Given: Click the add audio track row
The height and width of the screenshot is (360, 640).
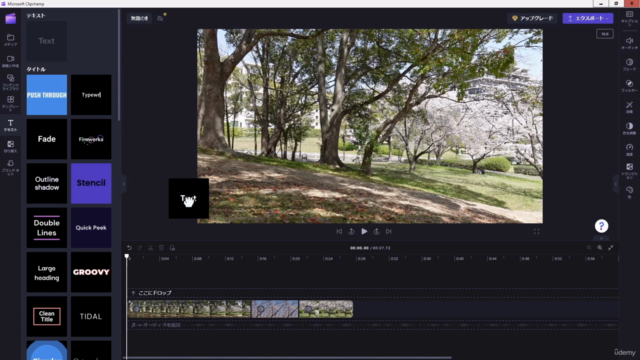Looking at the screenshot, I should [x=372, y=325].
